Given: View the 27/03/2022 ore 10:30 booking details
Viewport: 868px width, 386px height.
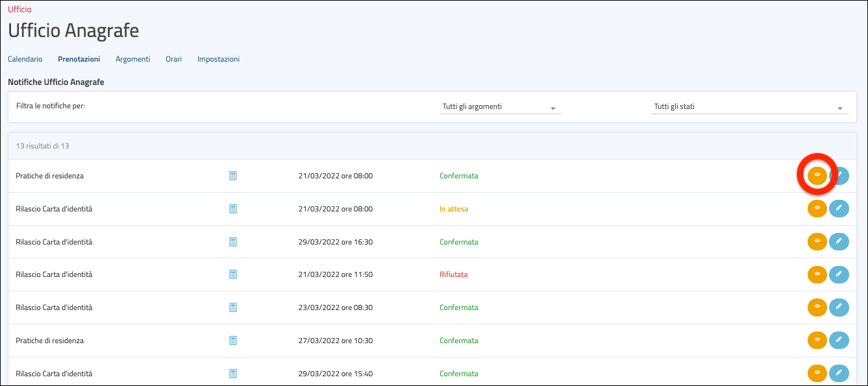Looking at the screenshot, I should pyautogui.click(x=817, y=341).
